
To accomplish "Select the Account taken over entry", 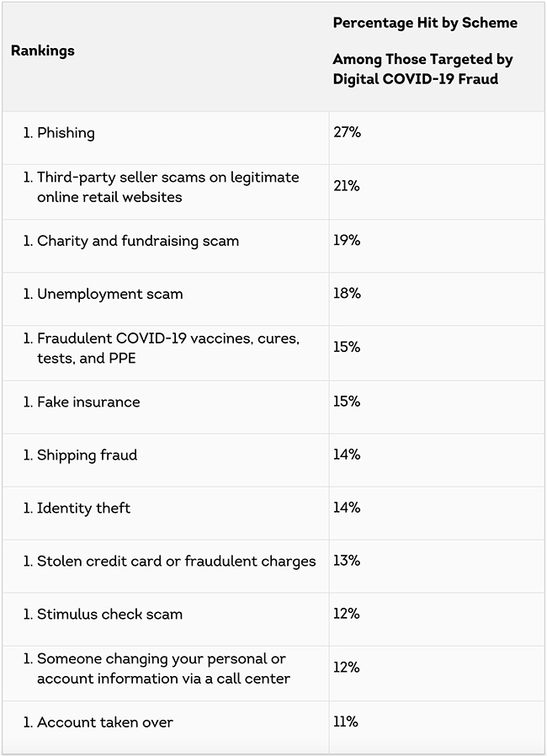I will pyautogui.click(x=104, y=722).
